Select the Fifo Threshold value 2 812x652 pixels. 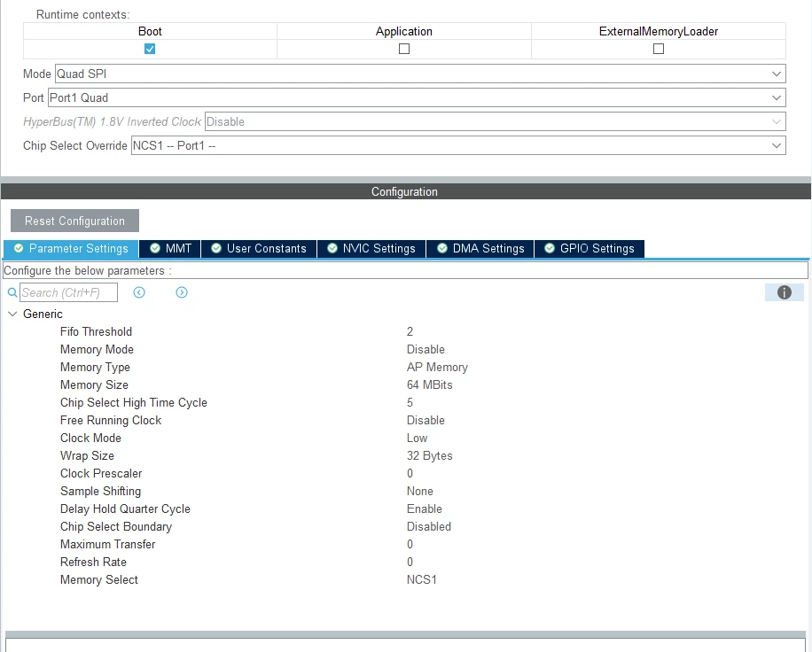pyautogui.click(x=410, y=331)
